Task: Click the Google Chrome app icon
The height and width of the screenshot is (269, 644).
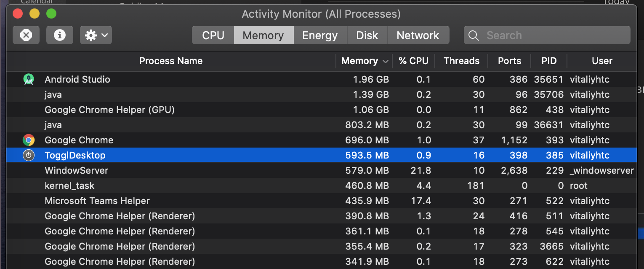Action: 29,140
